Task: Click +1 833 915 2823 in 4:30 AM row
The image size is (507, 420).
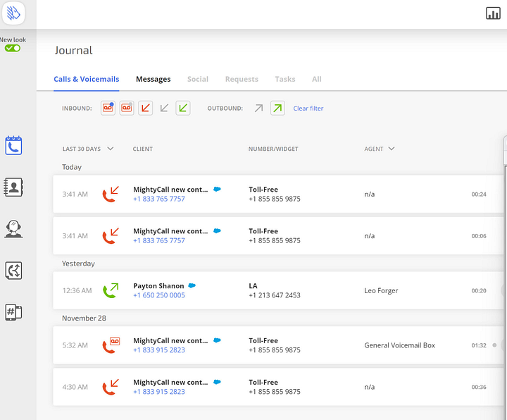Action: [x=159, y=392]
